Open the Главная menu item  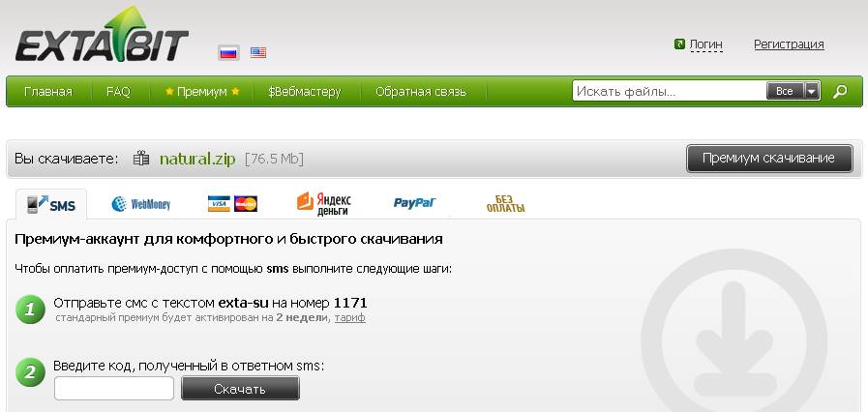48,92
